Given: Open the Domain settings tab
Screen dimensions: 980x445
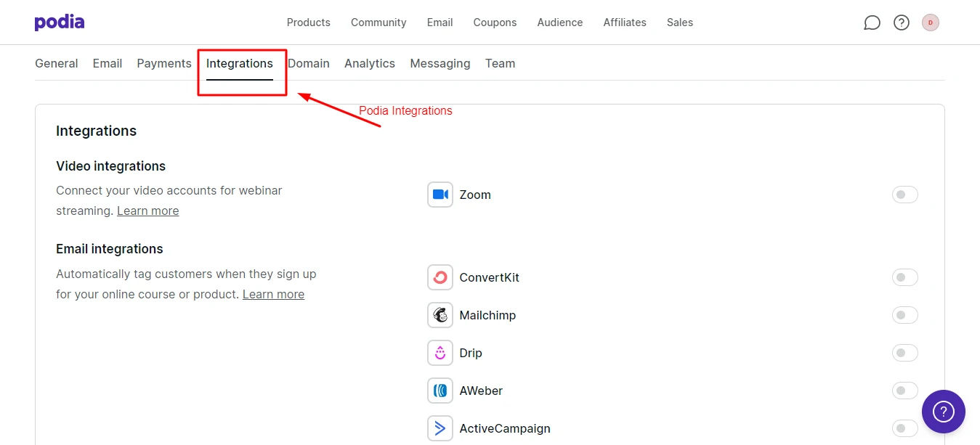Looking at the screenshot, I should click(309, 63).
